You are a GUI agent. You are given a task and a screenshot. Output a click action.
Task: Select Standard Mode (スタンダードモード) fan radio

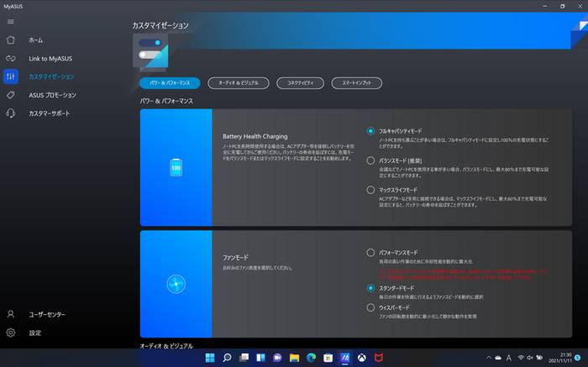pos(370,288)
